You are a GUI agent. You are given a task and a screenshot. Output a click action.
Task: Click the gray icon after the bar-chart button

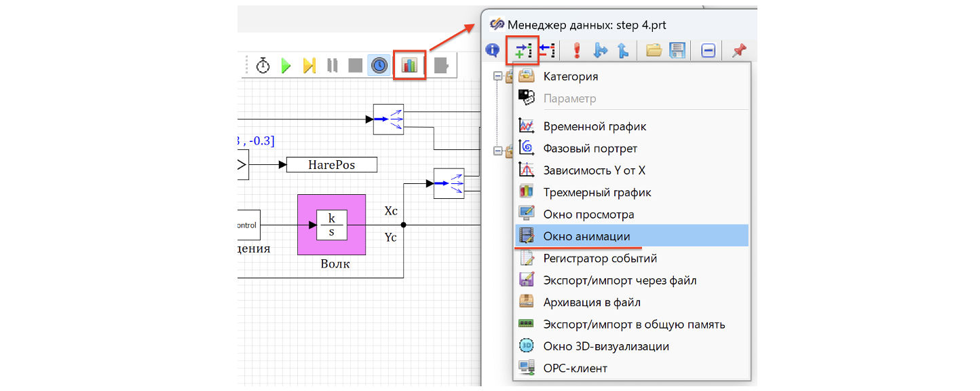point(442,65)
